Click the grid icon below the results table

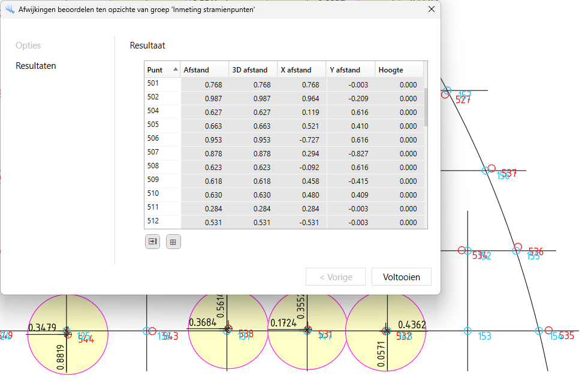(x=173, y=242)
